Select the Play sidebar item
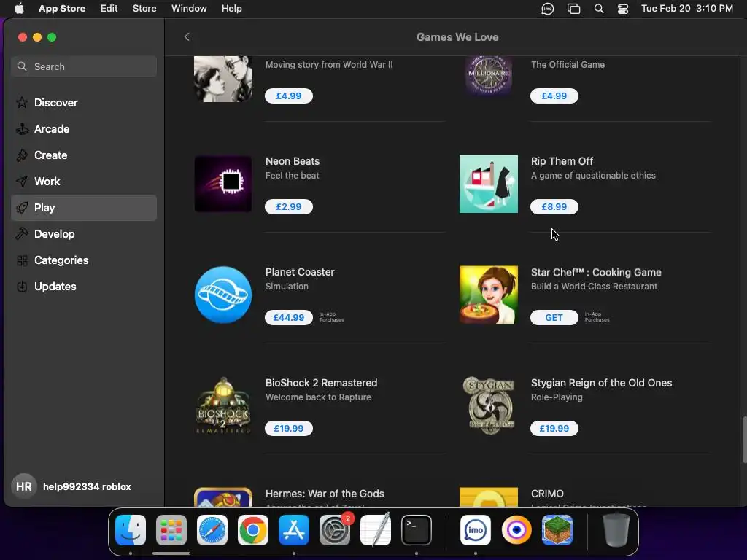747x560 pixels. click(x=84, y=208)
